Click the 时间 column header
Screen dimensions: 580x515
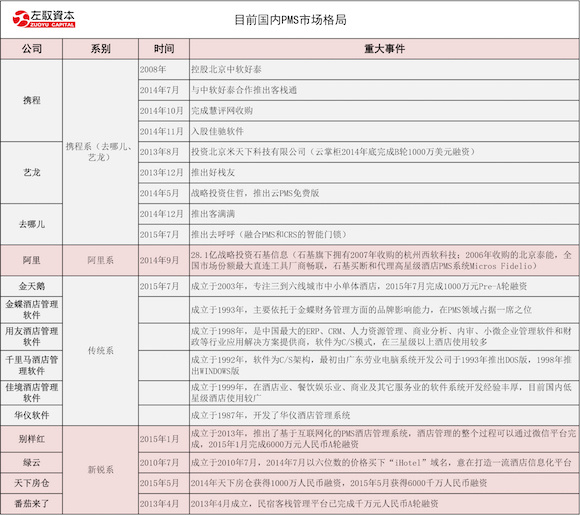click(164, 49)
